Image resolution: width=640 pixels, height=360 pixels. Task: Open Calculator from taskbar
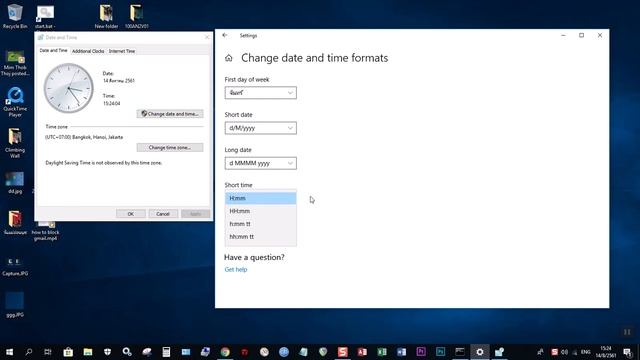[166, 352]
